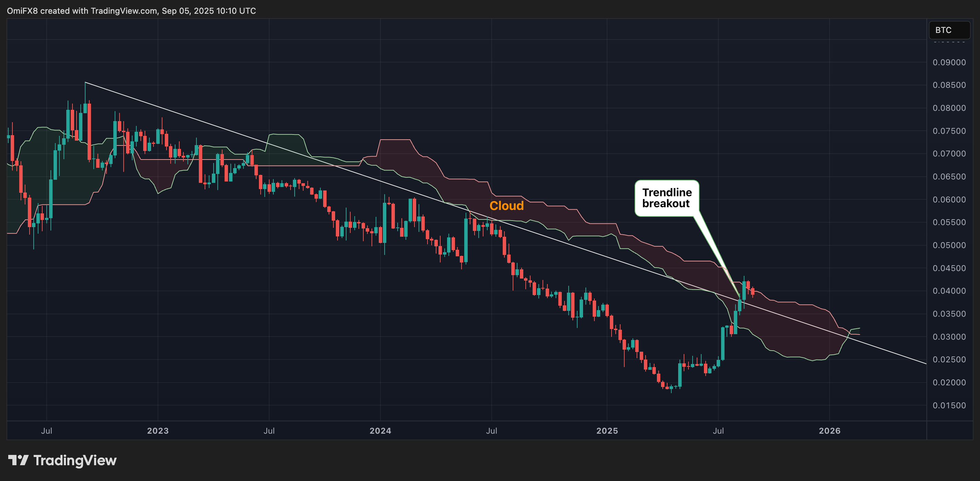Click the BTC currency label button
Image resolution: width=980 pixels, height=481 pixels.
pyautogui.click(x=949, y=30)
